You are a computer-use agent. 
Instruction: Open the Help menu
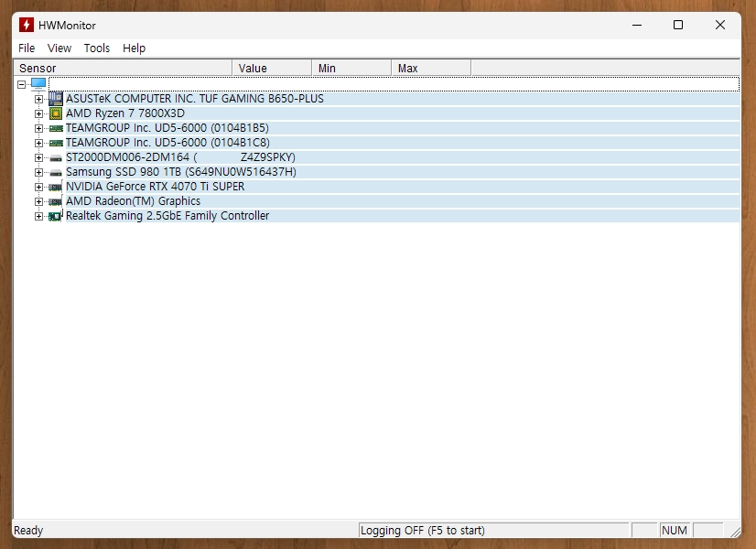pos(134,48)
